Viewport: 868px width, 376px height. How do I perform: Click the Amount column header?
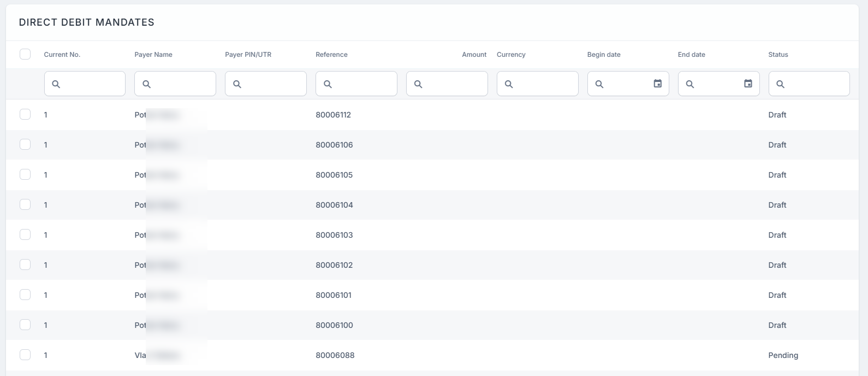(474, 55)
